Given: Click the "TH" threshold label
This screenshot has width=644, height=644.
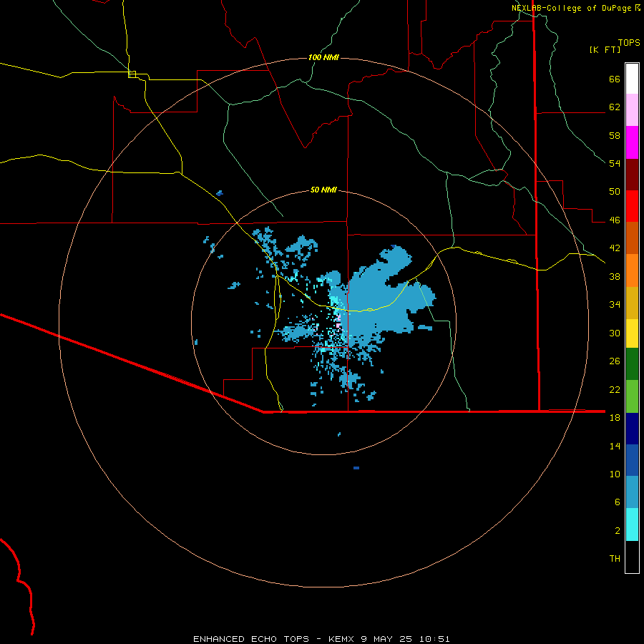Looking at the screenshot, I should [x=615, y=559].
